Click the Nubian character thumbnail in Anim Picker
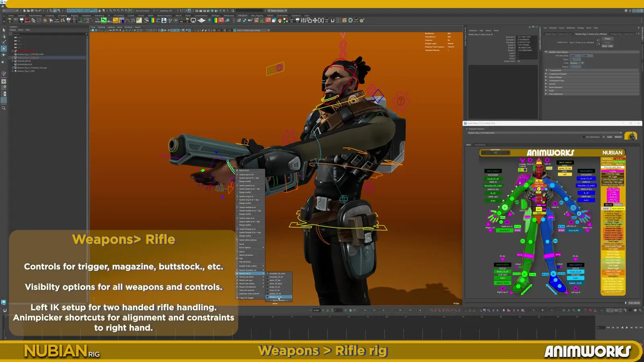 (631, 136)
